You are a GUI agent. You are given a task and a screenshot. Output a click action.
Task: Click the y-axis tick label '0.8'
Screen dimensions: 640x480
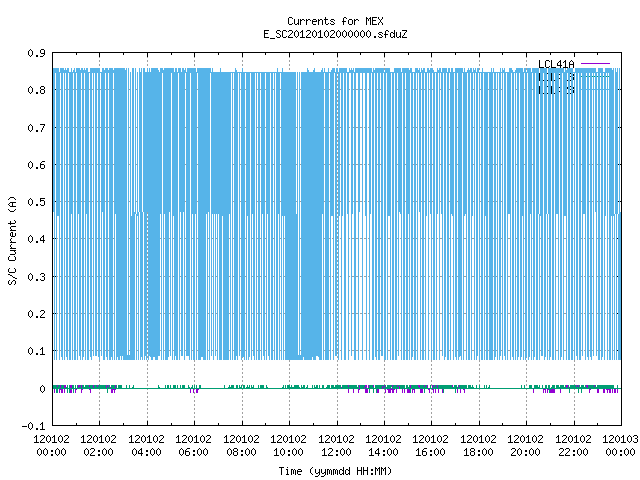tap(36, 90)
